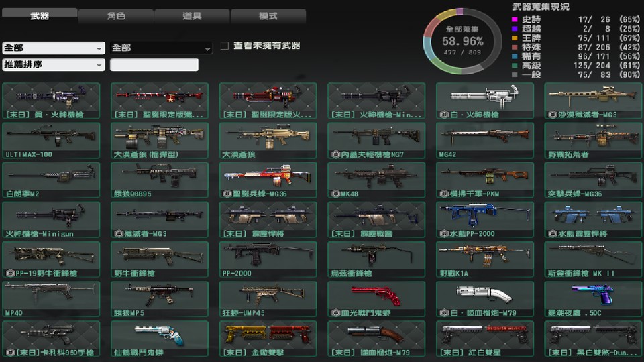Click the weapon search text field
This screenshot has height=362, width=644.
tap(154, 65)
